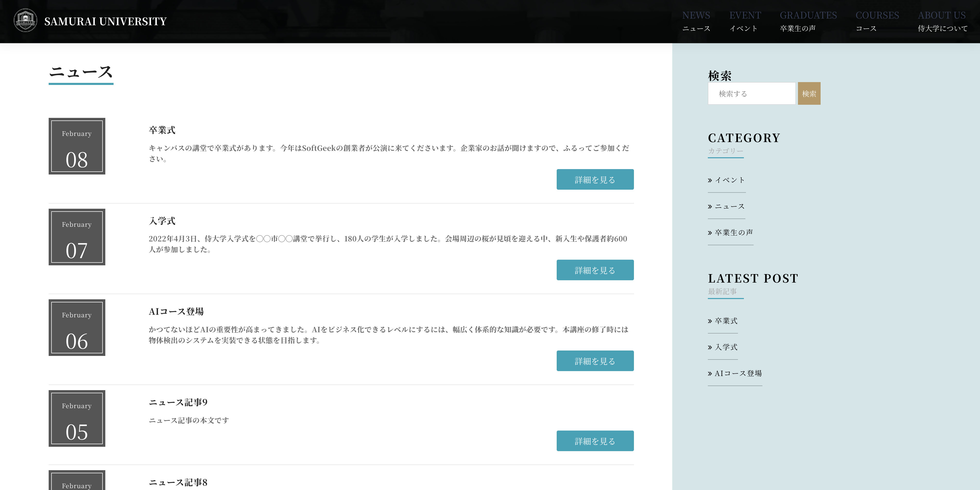
Task: Go to the NEWS ニュース menu
Action: [696, 21]
